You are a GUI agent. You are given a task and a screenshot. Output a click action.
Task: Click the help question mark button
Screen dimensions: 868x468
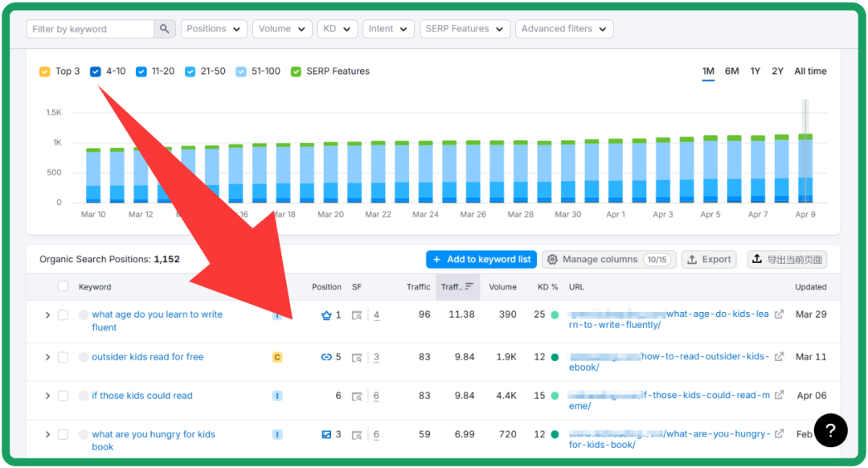[x=831, y=431]
